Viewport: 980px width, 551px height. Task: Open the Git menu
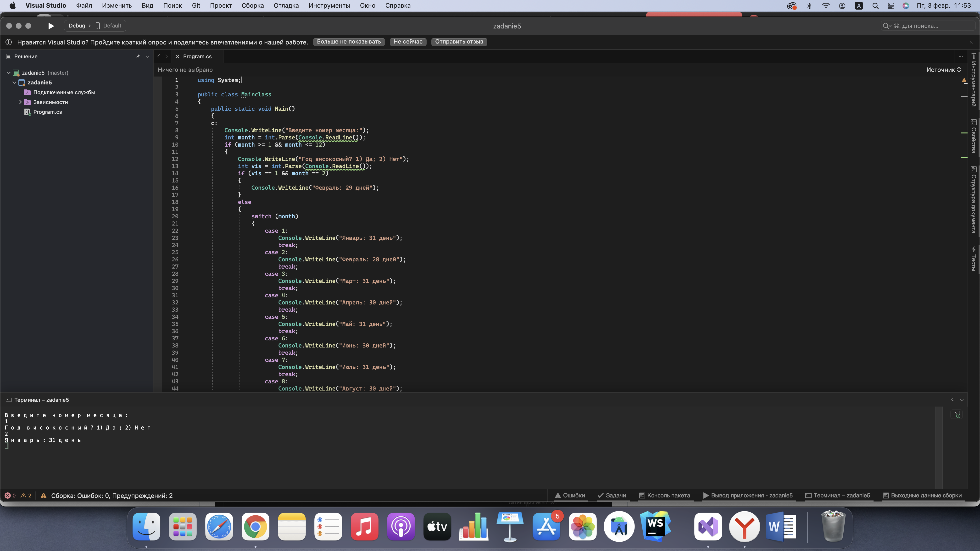pyautogui.click(x=196, y=6)
